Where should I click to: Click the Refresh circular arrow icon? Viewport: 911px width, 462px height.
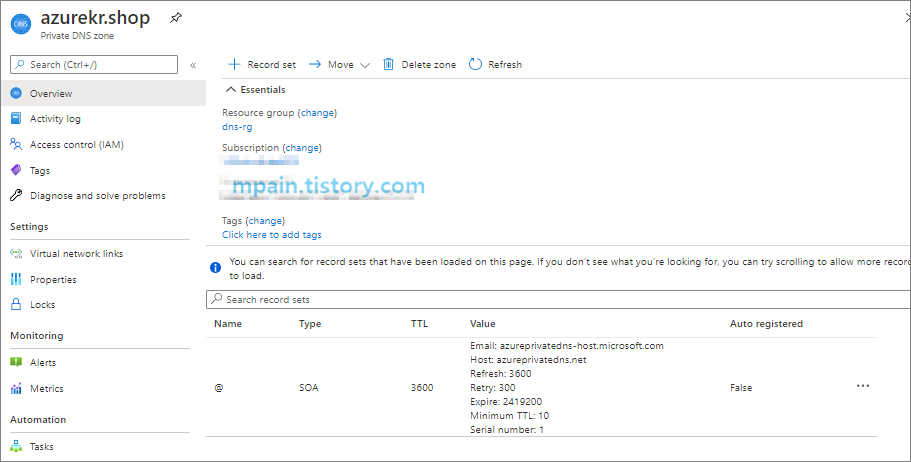tap(475, 64)
